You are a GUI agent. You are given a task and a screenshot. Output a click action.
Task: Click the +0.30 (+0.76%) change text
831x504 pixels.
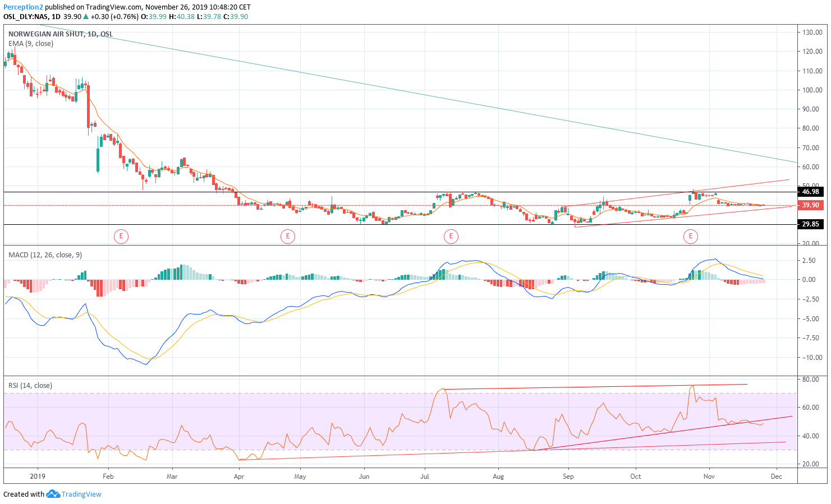pos(114,17)
